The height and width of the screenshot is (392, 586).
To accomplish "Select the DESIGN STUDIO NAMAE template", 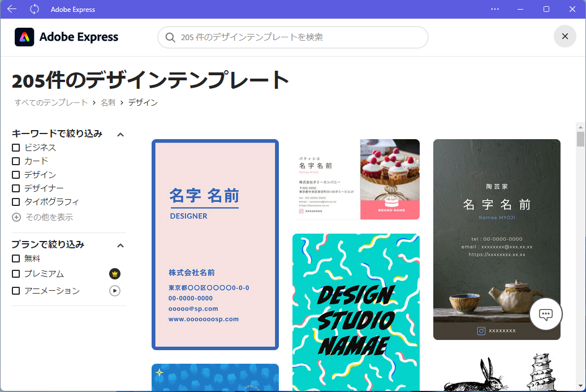I will pyautogui.click(x=356, y=312).
